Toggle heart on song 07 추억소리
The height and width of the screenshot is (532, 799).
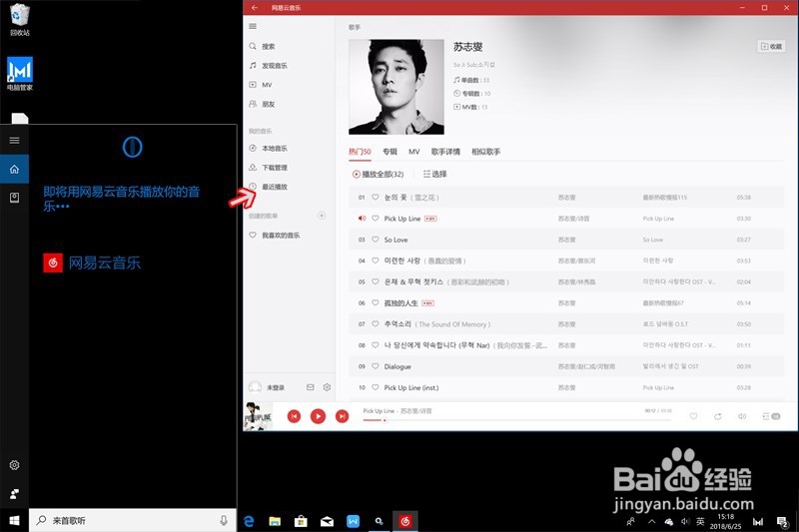[x=376, y=323]
